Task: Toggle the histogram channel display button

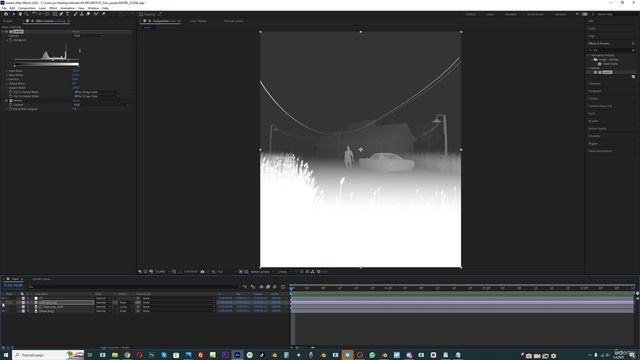Action: (80, 51)
